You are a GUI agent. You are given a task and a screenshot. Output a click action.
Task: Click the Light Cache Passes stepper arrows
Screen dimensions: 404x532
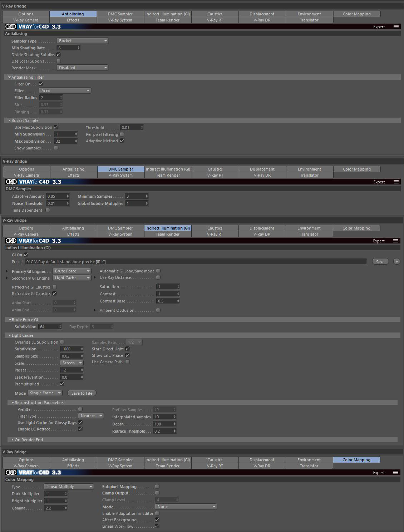pyautogui.click(x=82, y=370)
